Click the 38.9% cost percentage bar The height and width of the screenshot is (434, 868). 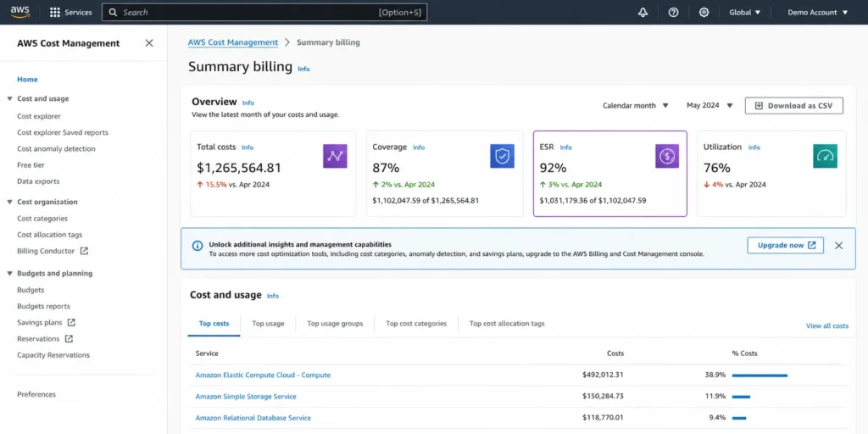coord(759,376)
